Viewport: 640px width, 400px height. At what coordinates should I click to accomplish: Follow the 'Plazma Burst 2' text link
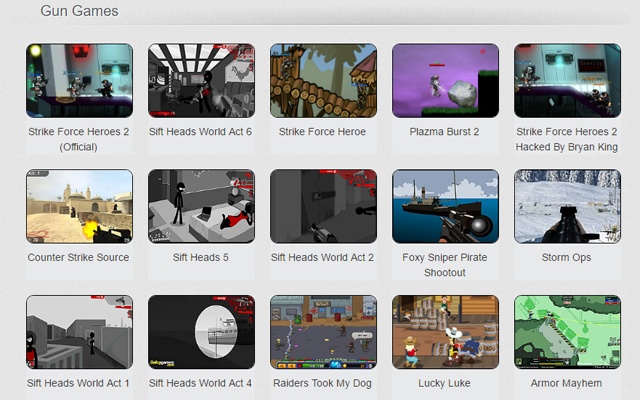coord(444,132)
